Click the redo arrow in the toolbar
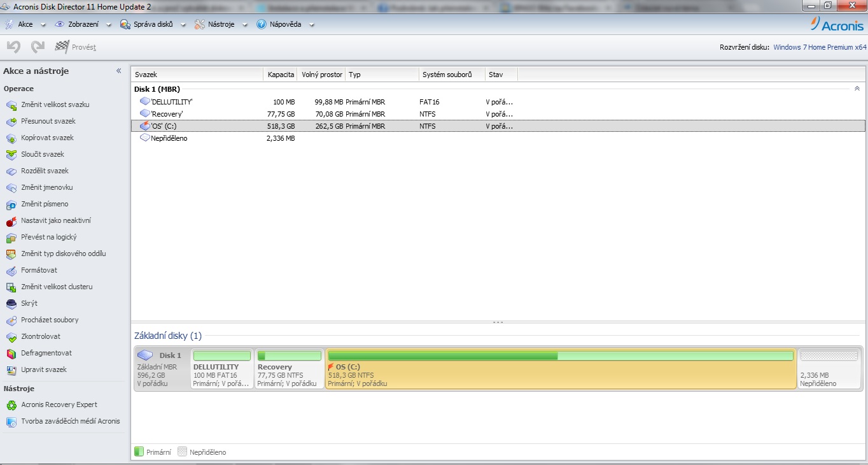 pos(38,46)
